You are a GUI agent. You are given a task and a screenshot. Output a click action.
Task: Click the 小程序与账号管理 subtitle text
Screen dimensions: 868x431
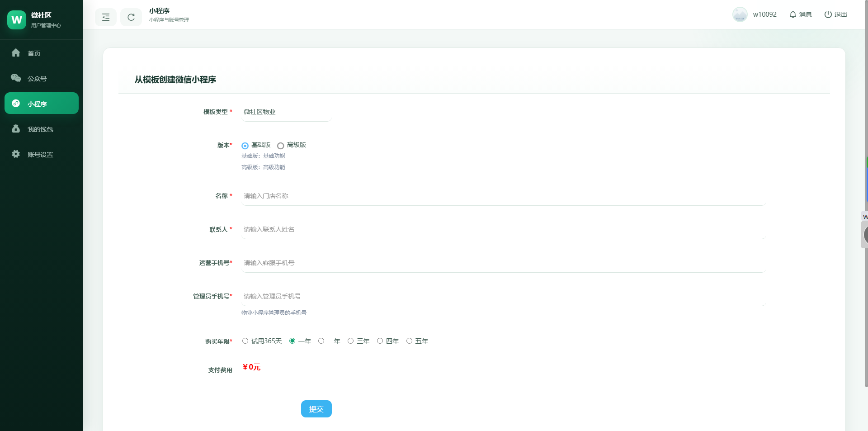point(169,20)
